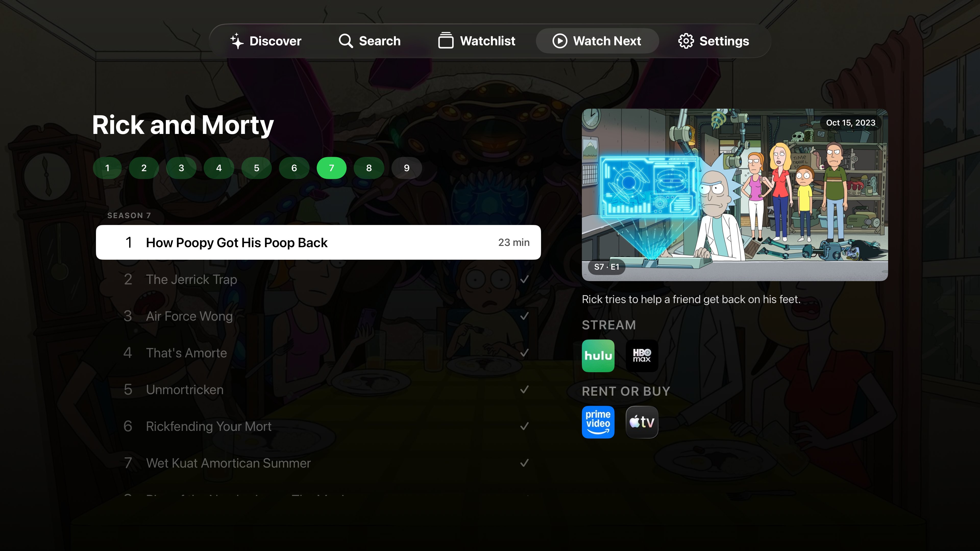Switch to season 6

(294, 168)
